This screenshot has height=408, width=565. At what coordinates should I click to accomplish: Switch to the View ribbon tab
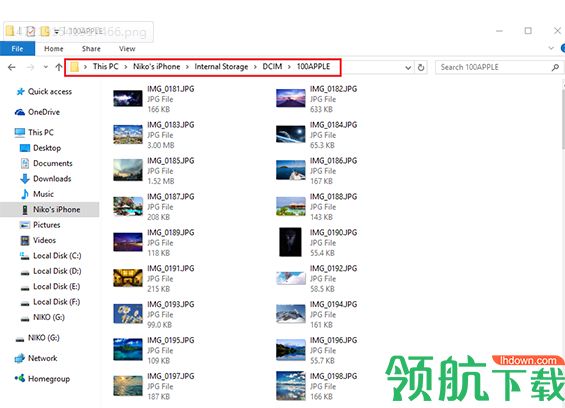pyautogui.click(x=127, y=49)
